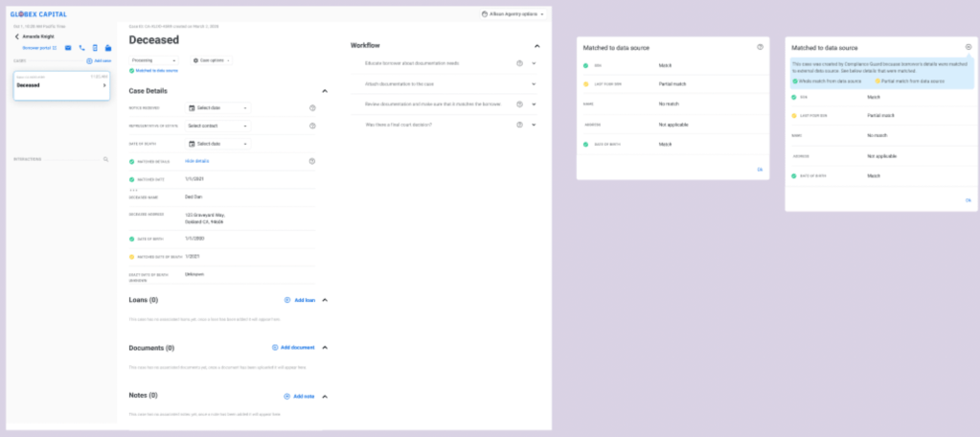Select the Deceased case card in sidebar
This screenshot has width=980, height=437.
point(61,84)
